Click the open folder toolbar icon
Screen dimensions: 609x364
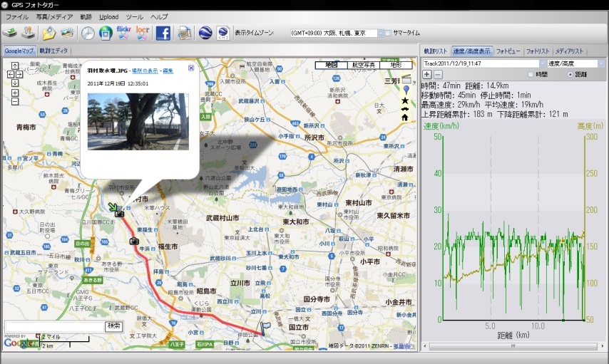click(x=48, y=33)
